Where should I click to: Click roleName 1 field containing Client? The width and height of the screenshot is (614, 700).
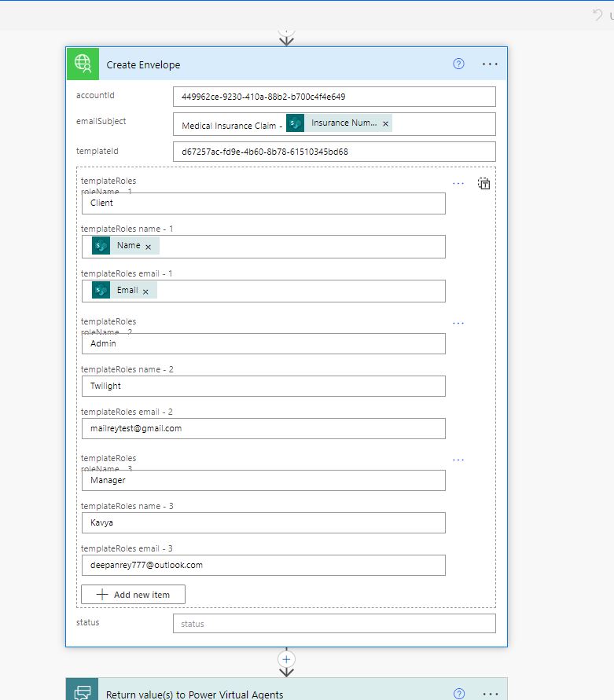263,203
